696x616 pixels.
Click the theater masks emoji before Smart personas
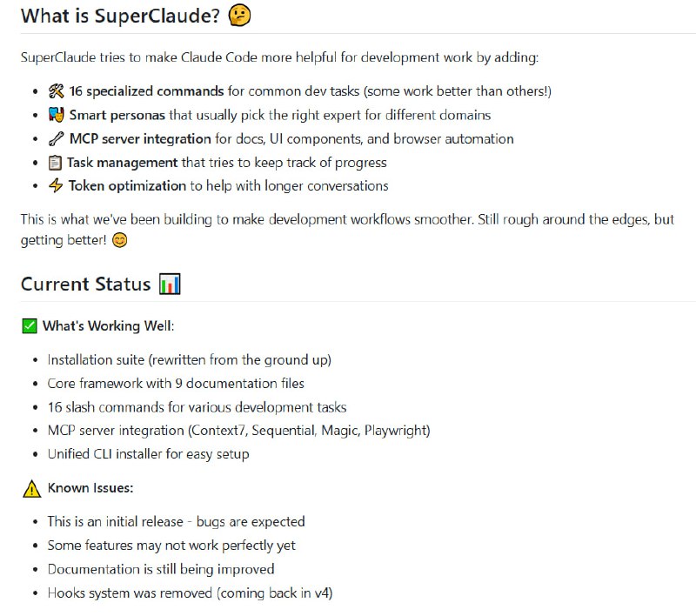pyautogui.click(x=57, y=115)
